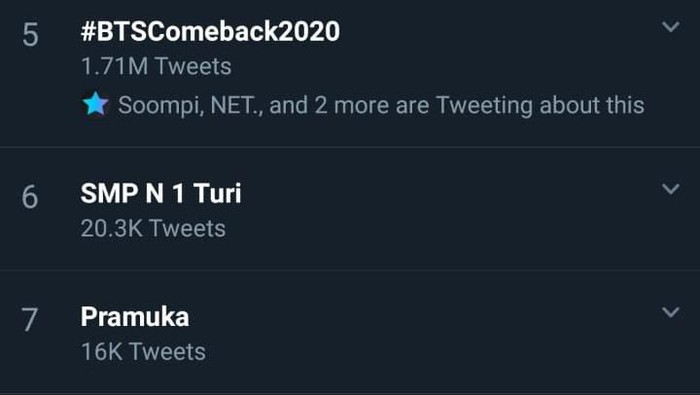Viewport: 700px width, 395px height.
Task: Click the word "Tweets" under SMP N 1 Turi
Action: click(x=188, y=229)
